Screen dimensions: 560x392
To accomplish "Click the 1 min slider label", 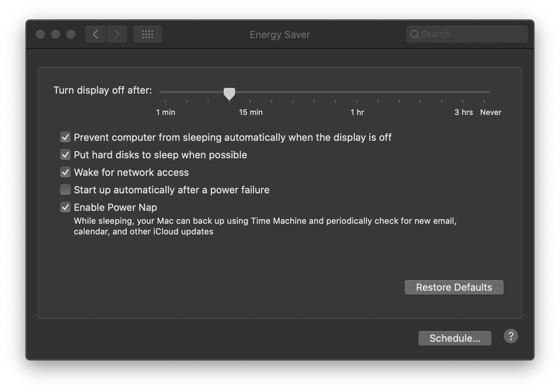I will point(165,112).
